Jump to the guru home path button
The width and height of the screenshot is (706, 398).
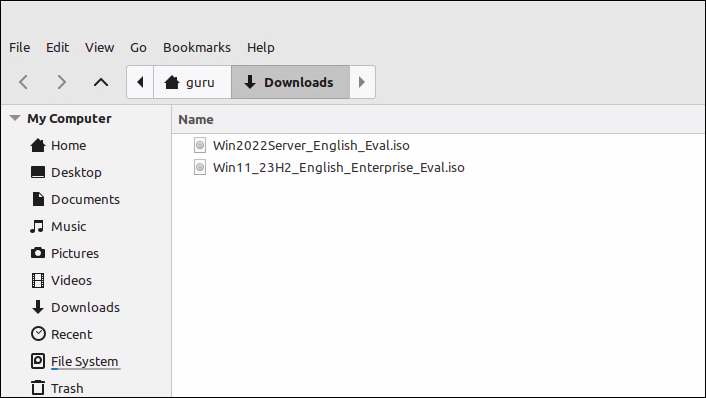pyautogui.click(x=192, y=82)
